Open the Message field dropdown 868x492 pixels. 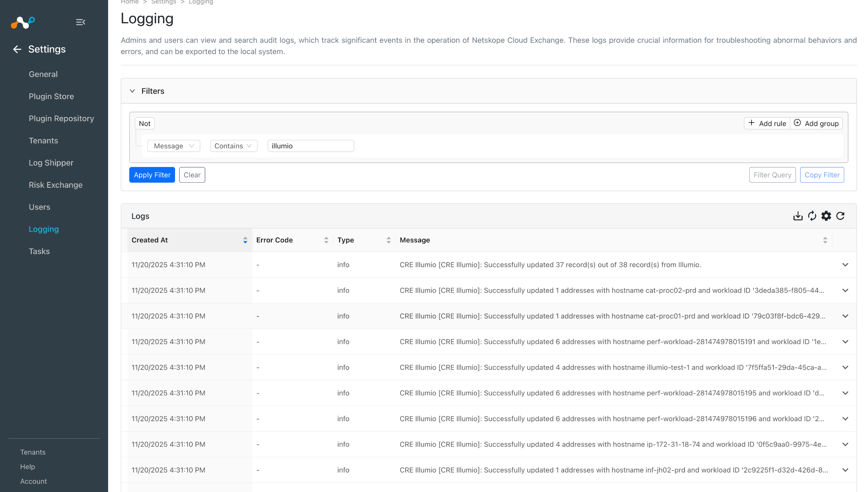[174, 146]
